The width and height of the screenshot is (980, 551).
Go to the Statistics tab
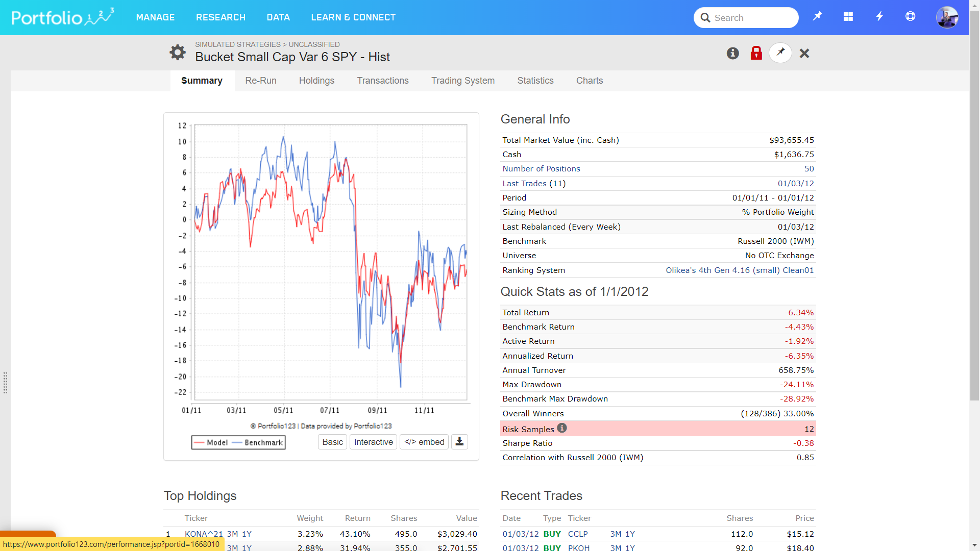tap(535, 81)
